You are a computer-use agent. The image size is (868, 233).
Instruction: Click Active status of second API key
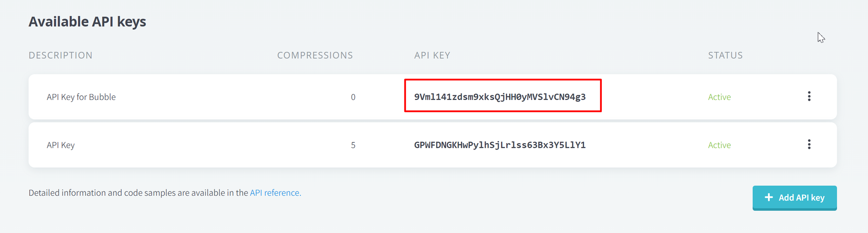[x=719, y=145]
